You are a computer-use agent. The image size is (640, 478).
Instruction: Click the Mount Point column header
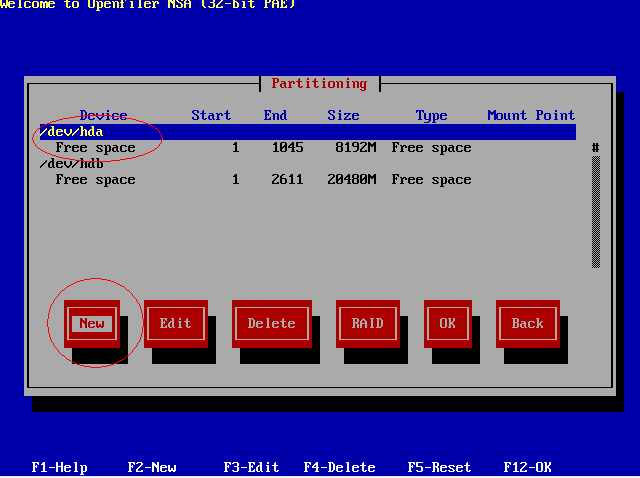531,116
